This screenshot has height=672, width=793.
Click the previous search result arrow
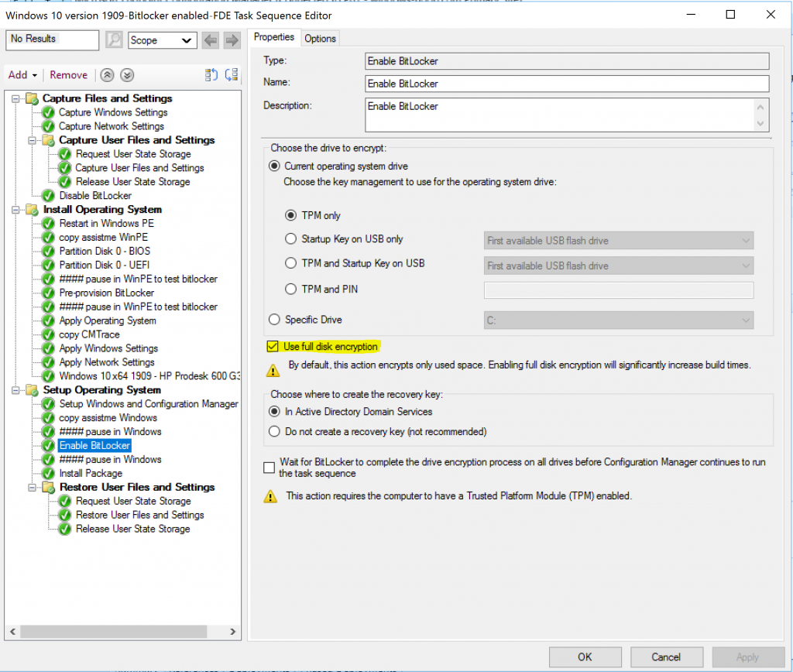pos(211,40)
